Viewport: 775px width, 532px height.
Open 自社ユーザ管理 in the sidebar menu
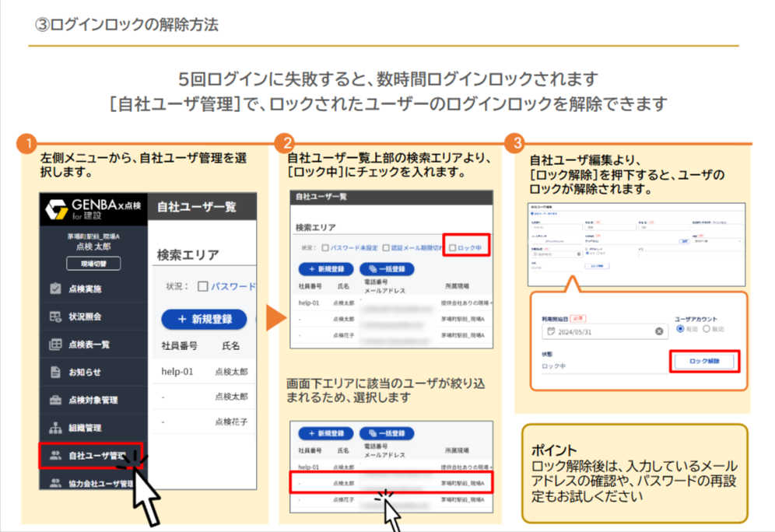click(x=92, y=456)
